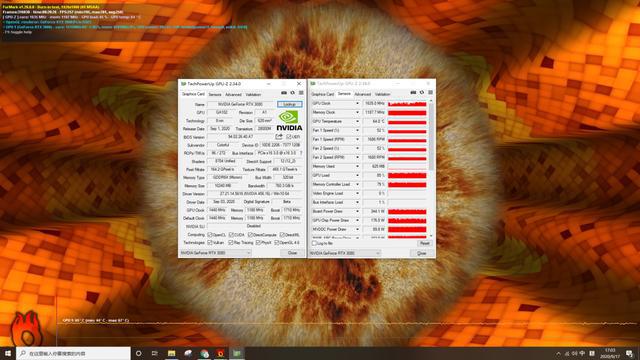This screenshot has width=640, height=360.
Task: Toggle the OpenCL checkbox
Action: [x=210, y=235]
